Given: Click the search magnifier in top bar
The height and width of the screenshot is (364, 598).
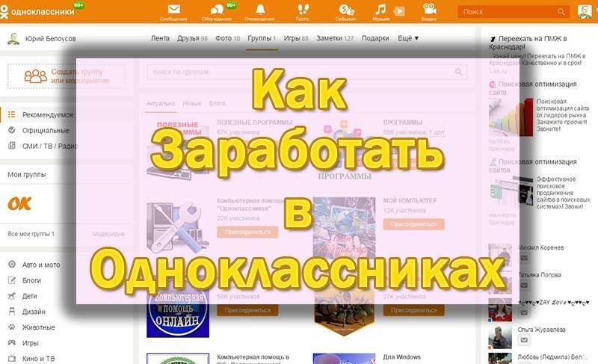Looking at the screenshot, I should 561,12.
